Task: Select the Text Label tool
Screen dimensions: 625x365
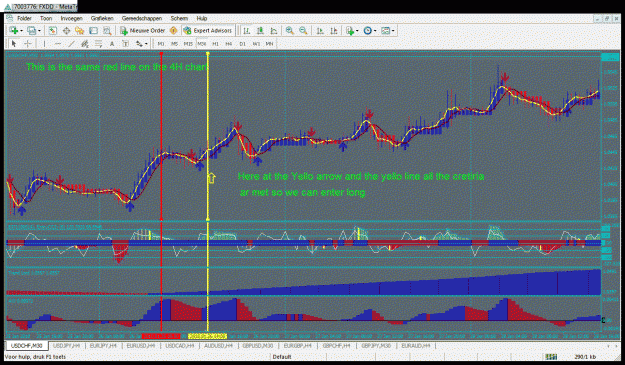Action: click(126, 44)
